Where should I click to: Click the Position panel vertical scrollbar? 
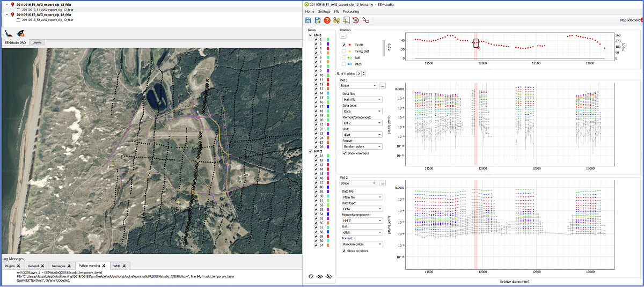click(x=383, y=48)
